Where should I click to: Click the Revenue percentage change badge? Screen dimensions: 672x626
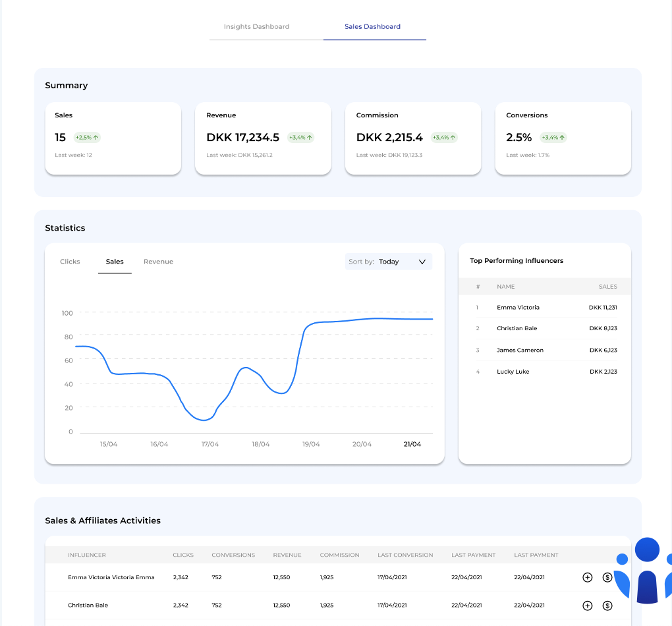(x=301, y=138)
